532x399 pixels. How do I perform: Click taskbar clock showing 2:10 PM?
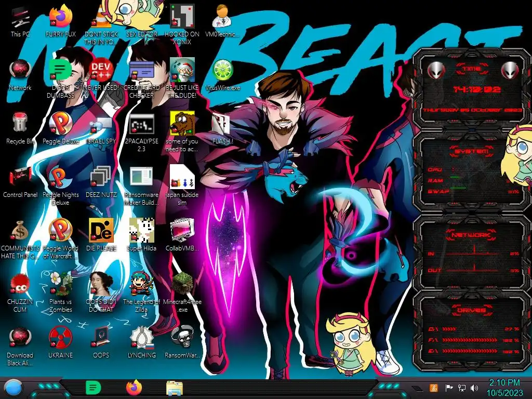click(504, 388)
